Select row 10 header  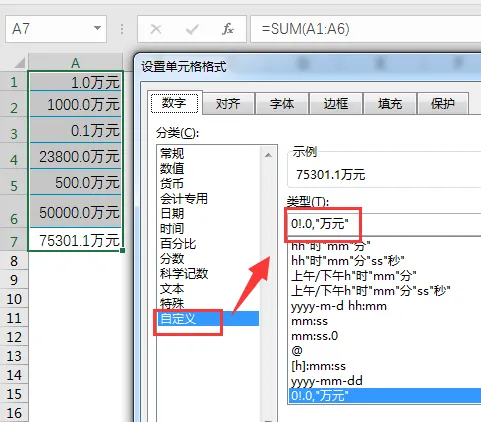pyautogui.click(x=13, y=299)
